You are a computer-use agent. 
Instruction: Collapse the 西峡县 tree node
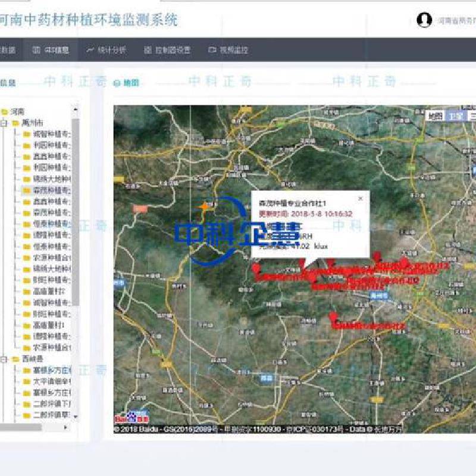coord(4,359)
